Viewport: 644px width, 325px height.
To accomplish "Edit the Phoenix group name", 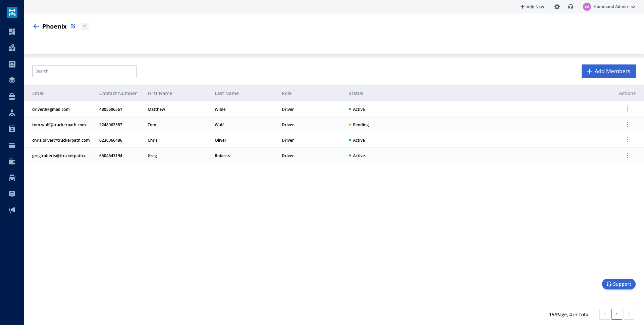I will [73, 26].
